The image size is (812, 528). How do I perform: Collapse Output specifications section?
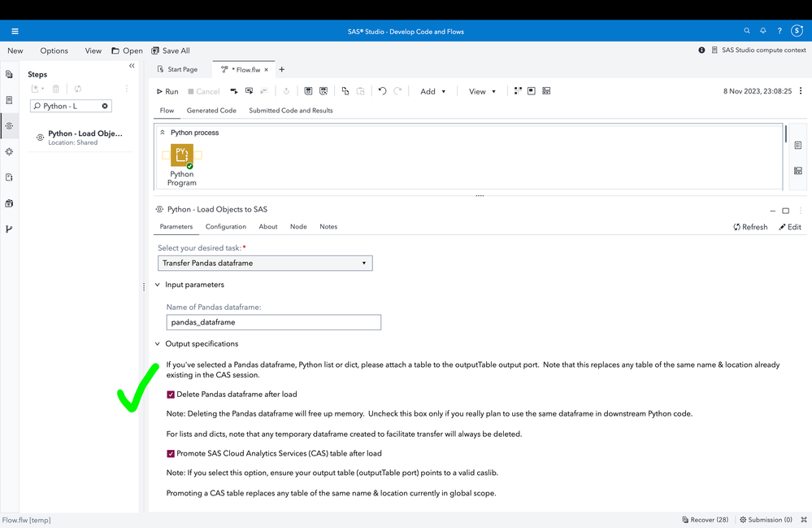(158, 343)
